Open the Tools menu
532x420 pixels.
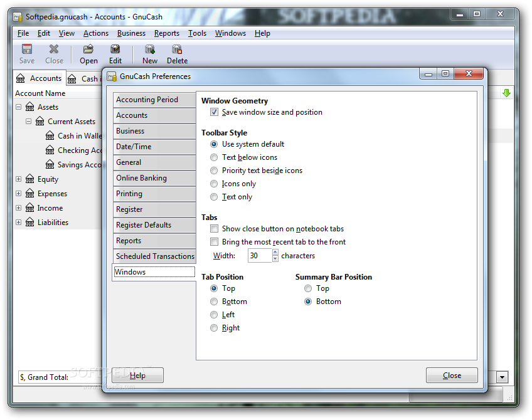(197, 33)
